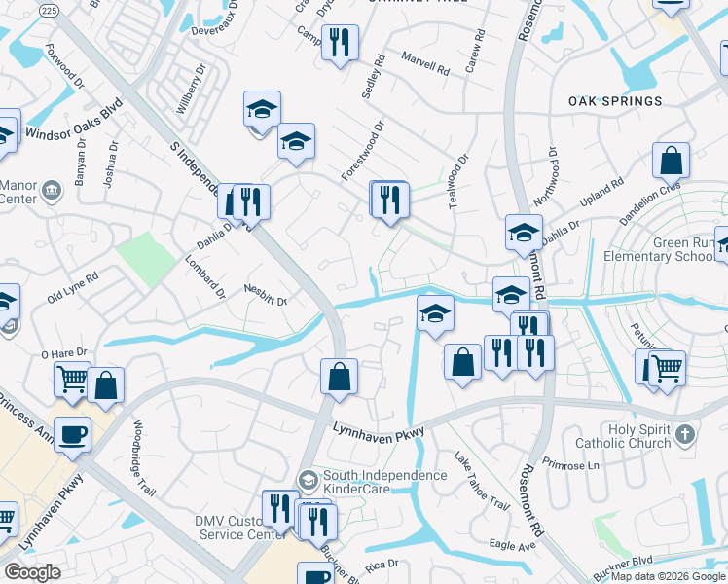Click the shopping bag marker left of the paired restaurant markers
The height and width of the screenshot is (584, 728).
pos(462,362)
